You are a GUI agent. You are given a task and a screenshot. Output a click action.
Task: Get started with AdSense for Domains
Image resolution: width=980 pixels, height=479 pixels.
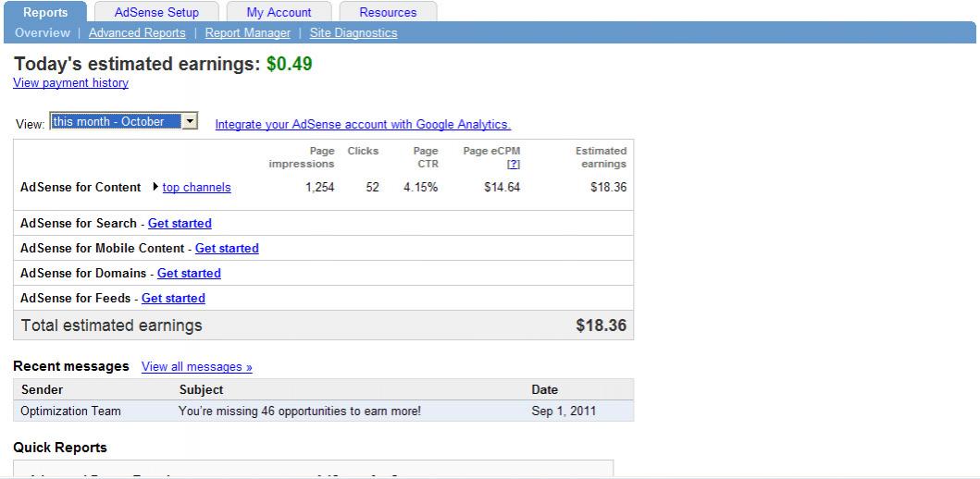click(189, 274)
